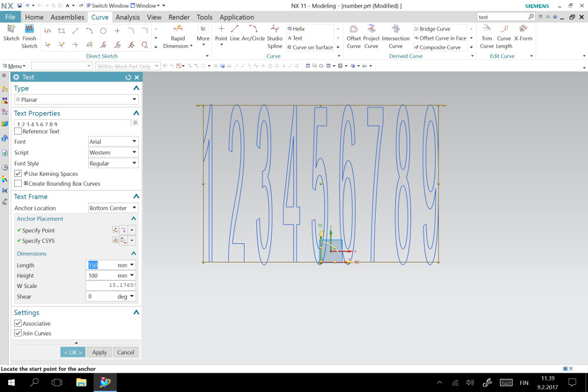This screenshot has height=392, width=588.
Task: Switch to the Home tab
Action: [x=34, y=17]
